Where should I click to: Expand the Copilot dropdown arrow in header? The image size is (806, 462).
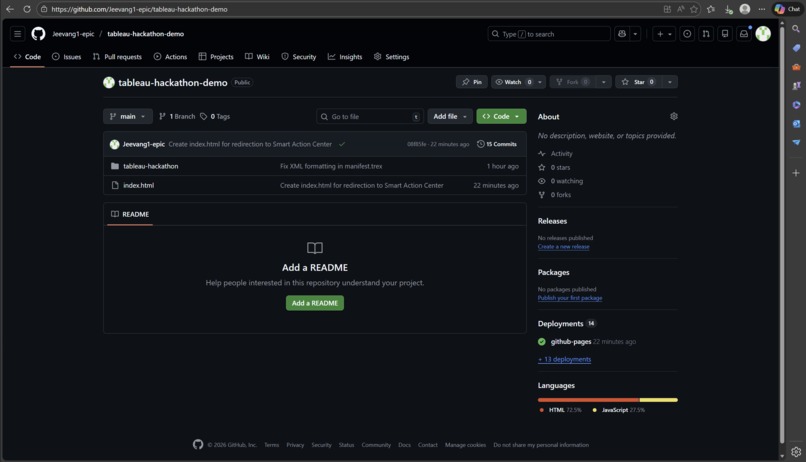pyautogui.click(x=635, y=34)
